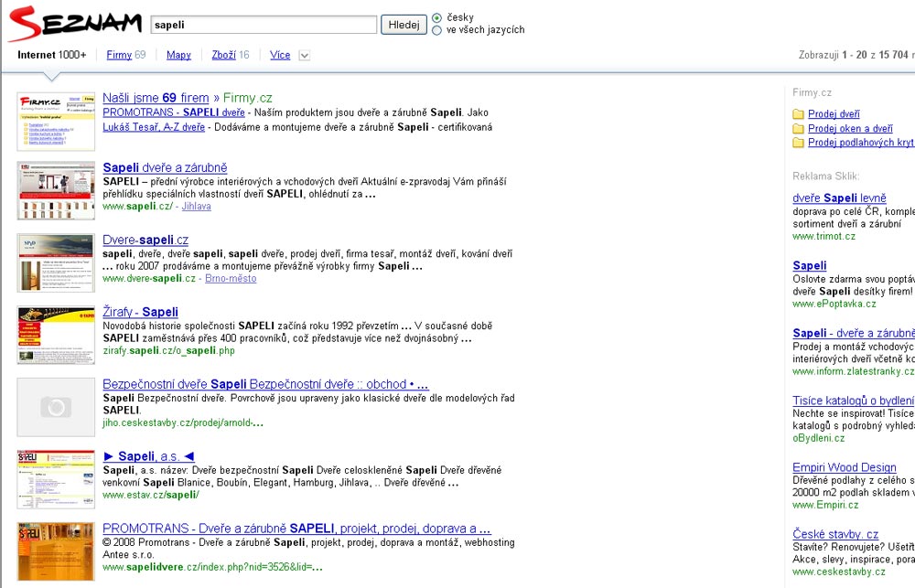Viewport: 915px width, 588px height.
Task: Click the www.Empiri.cz ad URL
Action: pyautogui.click(x=825, y=505)
